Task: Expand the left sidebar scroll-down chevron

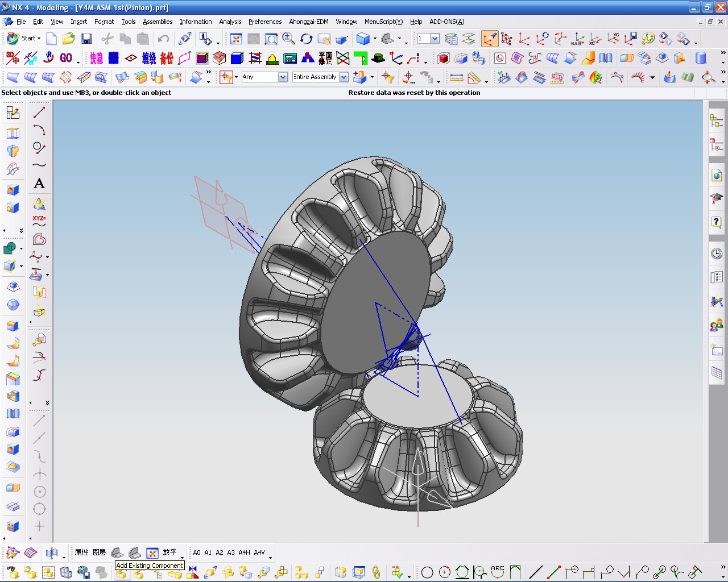Action: (21, 230)
